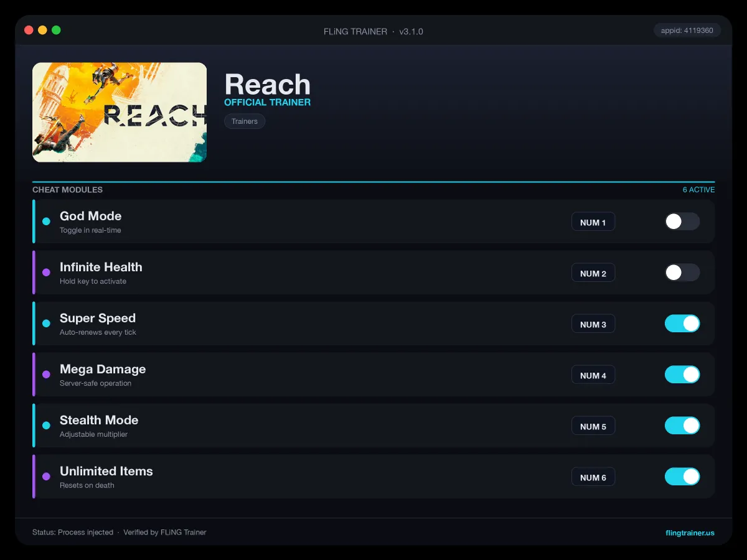Select the Infinite Health title
747x560 pixels.
point(101,267)
